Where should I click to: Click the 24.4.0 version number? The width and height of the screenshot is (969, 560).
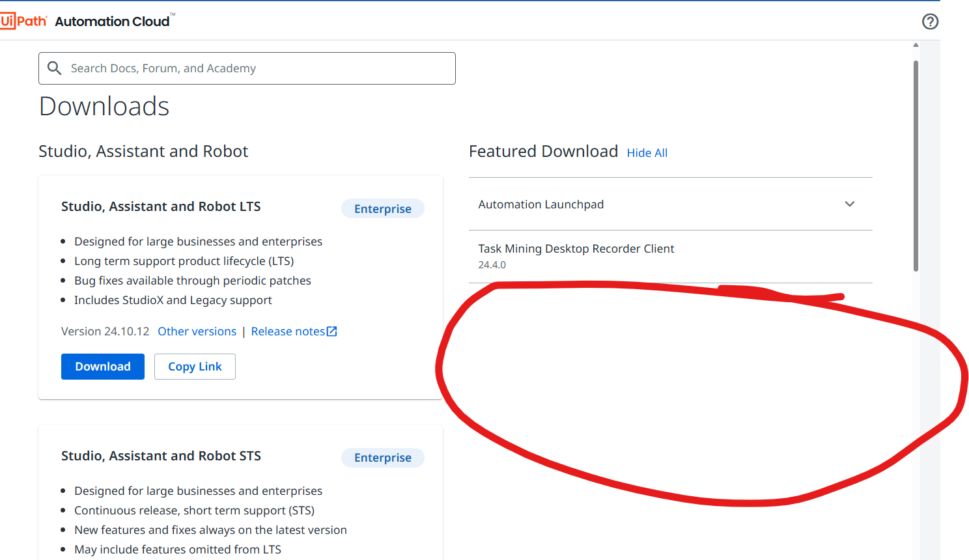(492, 265)
